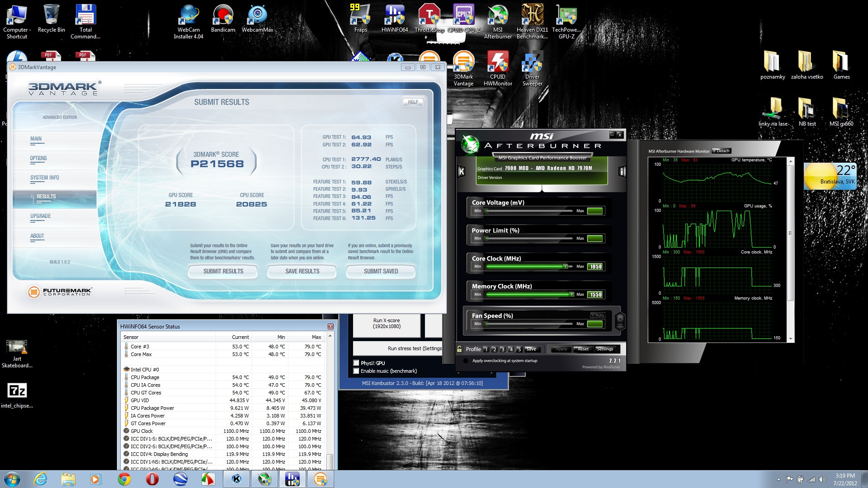Viewport: 868px width, 488px height.
Task: Open the info i button in Afterburner
Action: point(622,171)
